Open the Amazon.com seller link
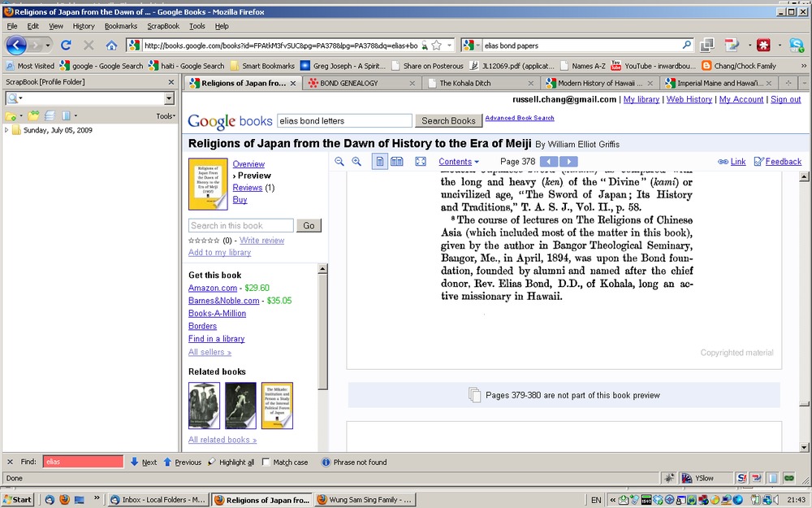812x508 pixels. pyautogui.click(x=212, y=288)
